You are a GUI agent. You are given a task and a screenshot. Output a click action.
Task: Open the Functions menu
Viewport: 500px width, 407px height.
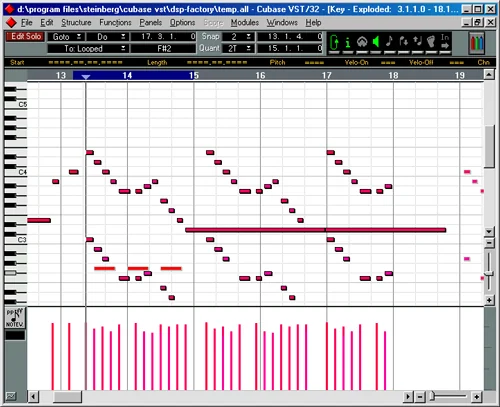click(x=115, y=23)
